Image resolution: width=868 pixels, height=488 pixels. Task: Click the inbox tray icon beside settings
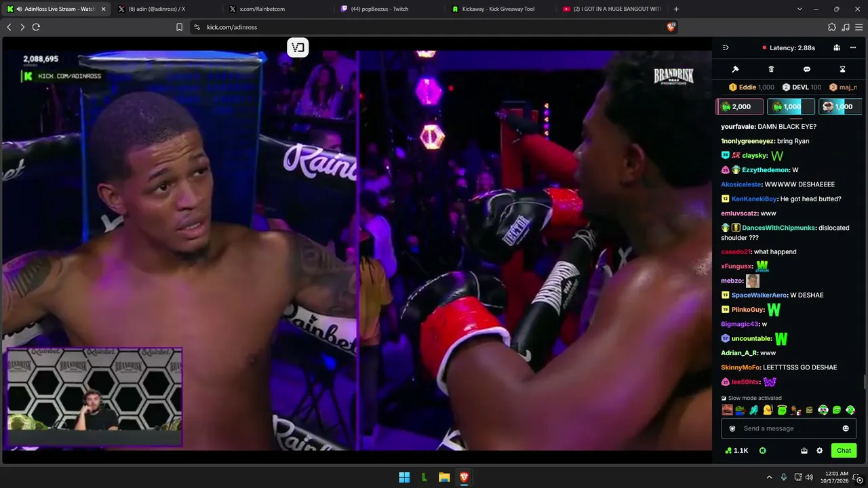pos(804,451)
